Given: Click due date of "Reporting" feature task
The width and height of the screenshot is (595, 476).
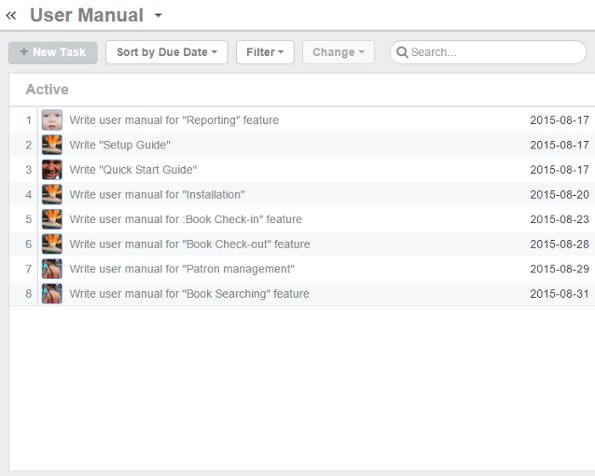Looking at the screenshot, I should [559, 120].
